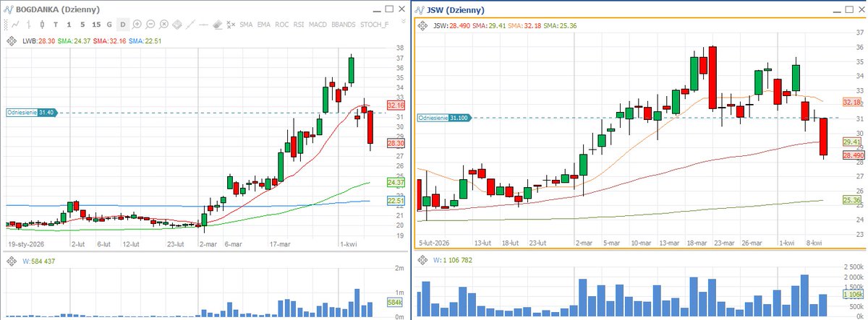Set BOGDANKA chart interval to 1 minute
The height and width of the screenshot is (320, 868).
69,25
